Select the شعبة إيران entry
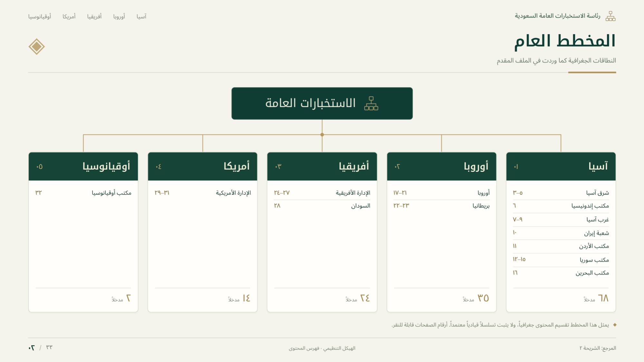Screen dimensions: 644x362 click(561, 233)
